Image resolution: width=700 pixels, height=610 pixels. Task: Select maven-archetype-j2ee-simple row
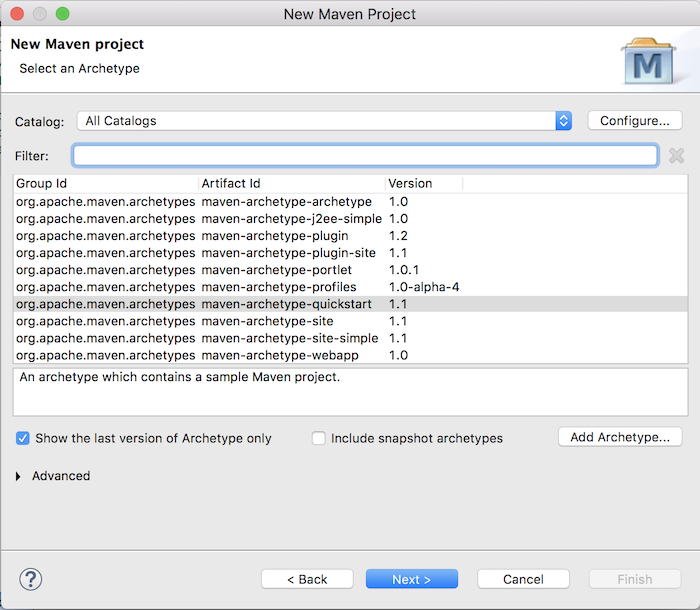click(350, 219)
